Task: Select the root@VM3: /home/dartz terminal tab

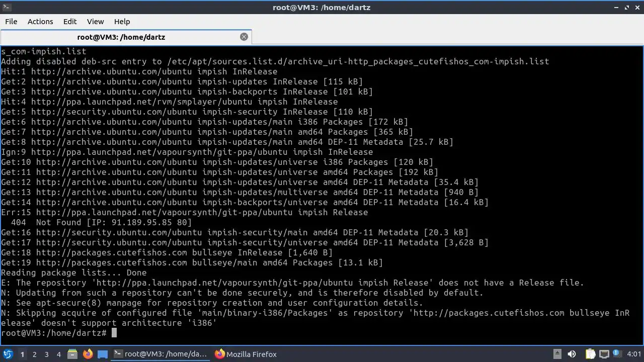Action: (x=126, y=37)
